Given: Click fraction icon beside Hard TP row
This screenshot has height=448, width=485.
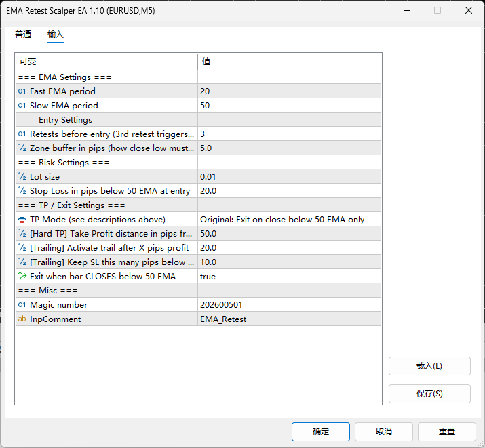Looking at the screenshot, I should tap(22, 233).
